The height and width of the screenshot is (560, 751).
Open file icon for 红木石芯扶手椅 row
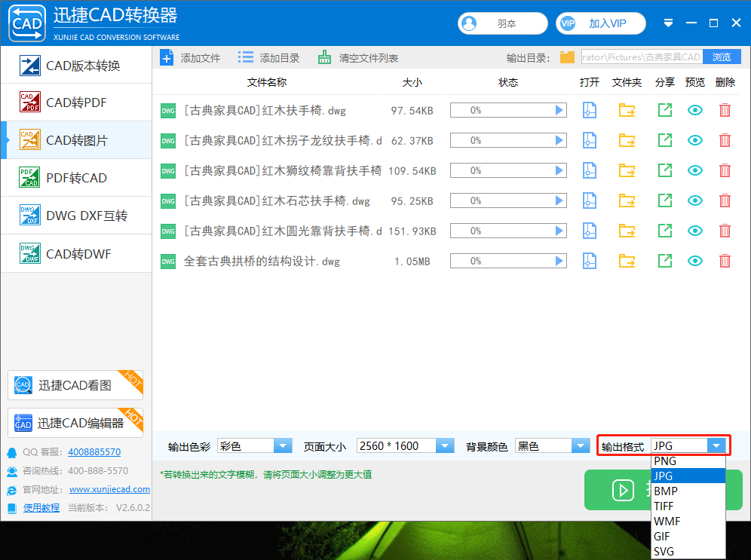(589, 200)
